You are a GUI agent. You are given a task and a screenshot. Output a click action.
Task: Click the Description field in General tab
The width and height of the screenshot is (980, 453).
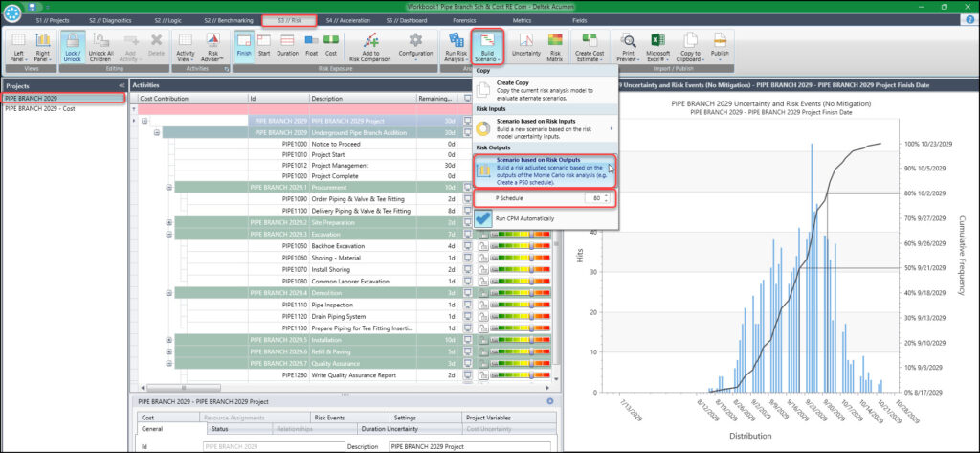[x=469, y=446]
